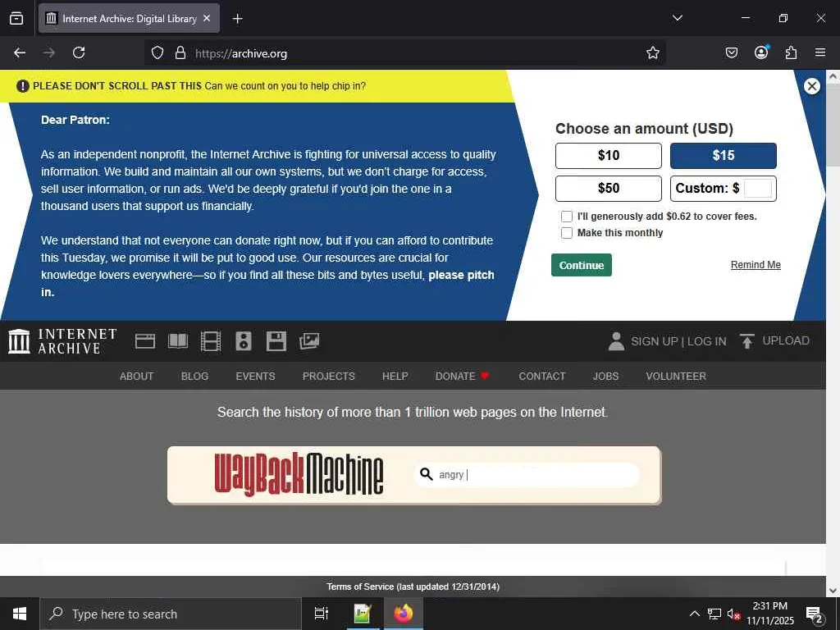Click the SIGN UP link

pyautogui.click(x=654, y=341)
